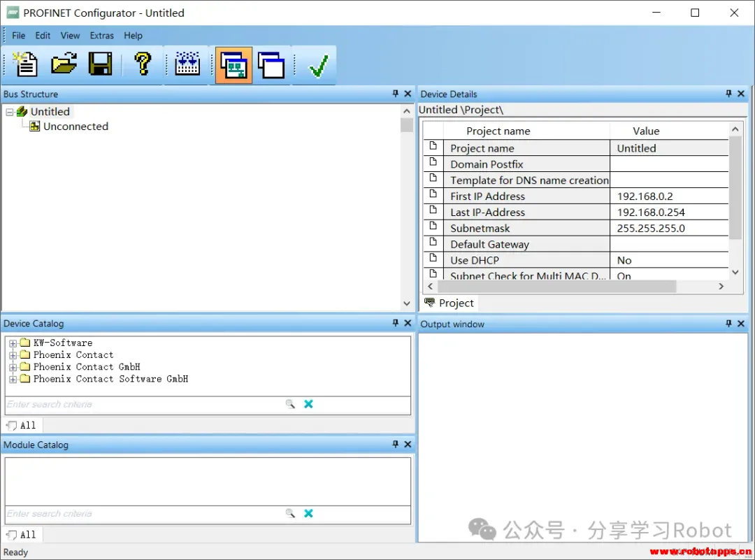Click the Device Catalog search magnifier icon

click(x=290, y=404)
